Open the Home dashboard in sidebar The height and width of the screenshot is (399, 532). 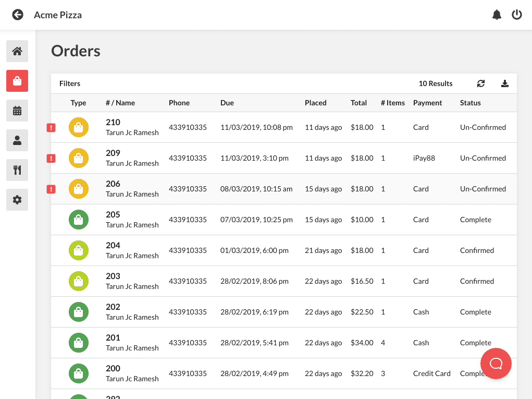(17, 51)
